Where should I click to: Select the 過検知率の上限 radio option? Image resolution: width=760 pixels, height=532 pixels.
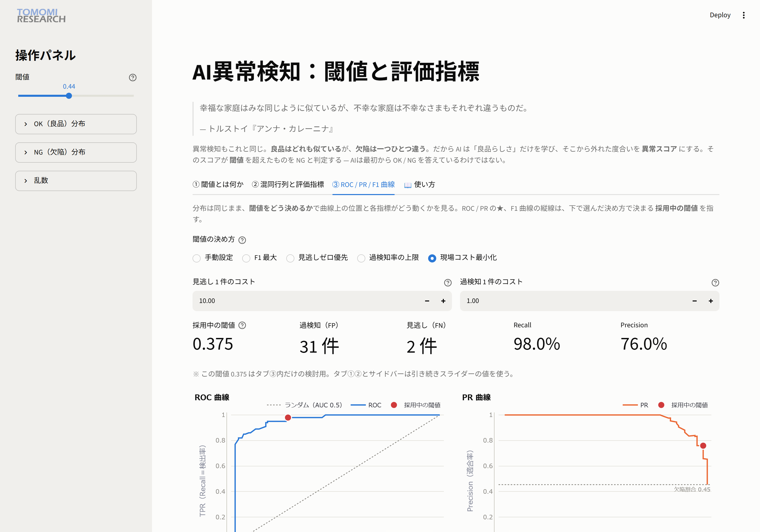point(388,258)
